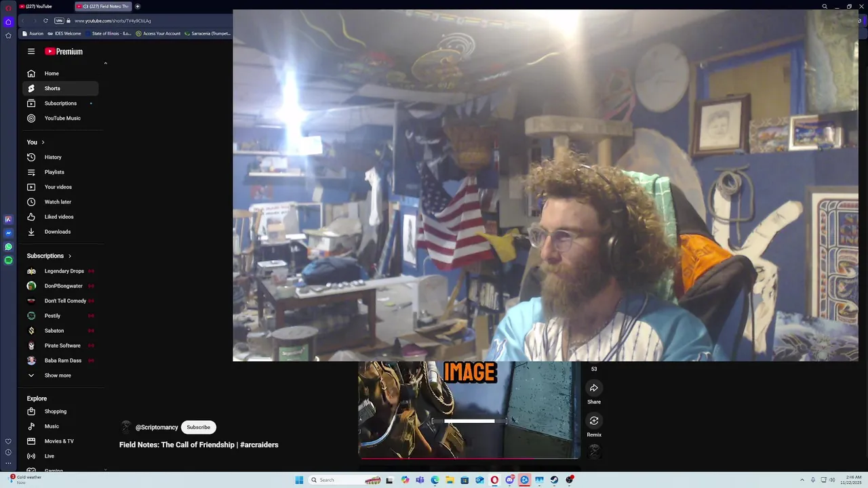
Task: Open Downloads in sidebar
Action: point(60,232)
